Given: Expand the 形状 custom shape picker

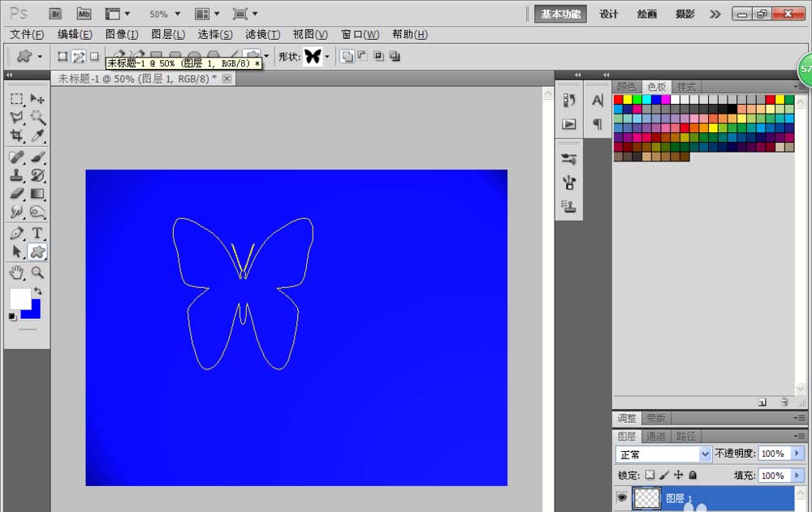Looking at the screenshot, I should [326, 57].
